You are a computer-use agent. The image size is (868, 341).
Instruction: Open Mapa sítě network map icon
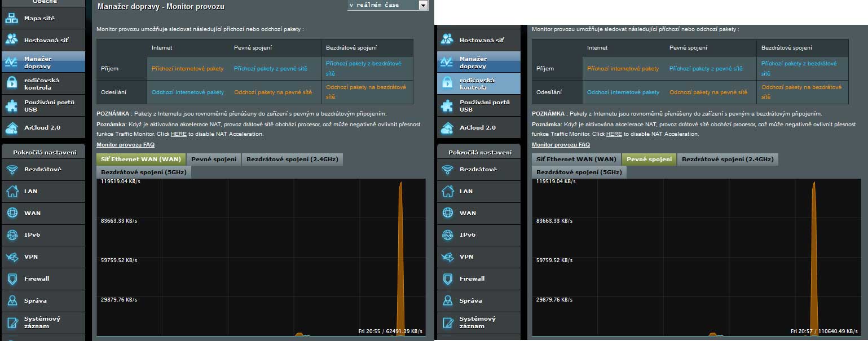(x=12, y=19)
